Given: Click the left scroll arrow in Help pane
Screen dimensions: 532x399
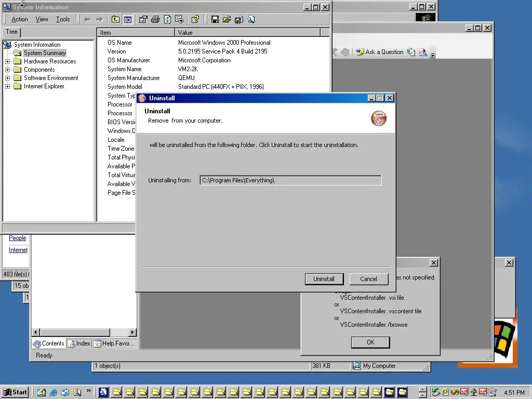Looking at the screenshot, I should coord(36,332).
